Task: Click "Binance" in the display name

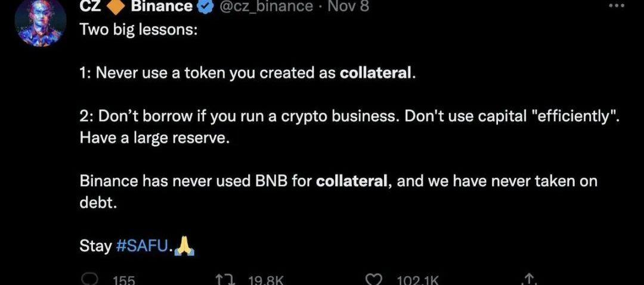Action: click(161, 7)
